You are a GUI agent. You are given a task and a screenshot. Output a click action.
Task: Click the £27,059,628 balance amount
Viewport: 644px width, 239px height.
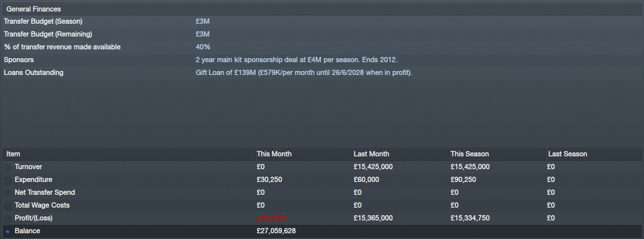(276, 231)
